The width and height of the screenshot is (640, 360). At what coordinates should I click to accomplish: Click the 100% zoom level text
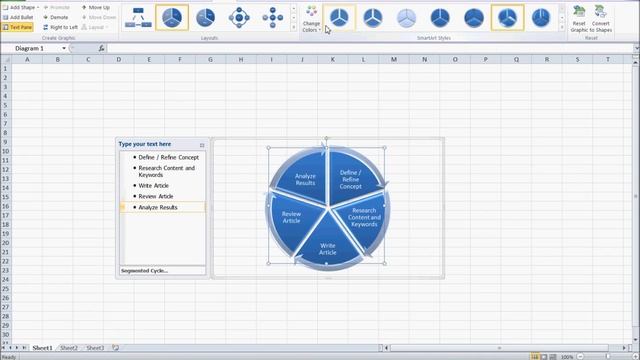click(567, 357)
